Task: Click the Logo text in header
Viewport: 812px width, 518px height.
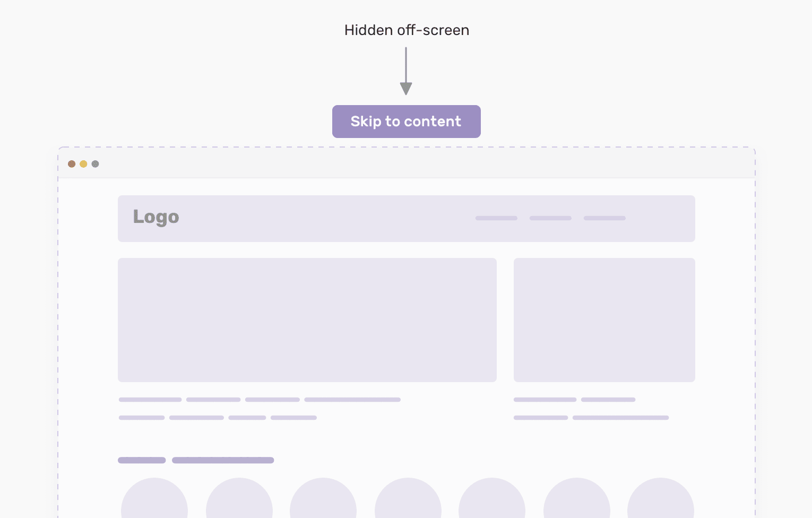Action: pos(156,217)
